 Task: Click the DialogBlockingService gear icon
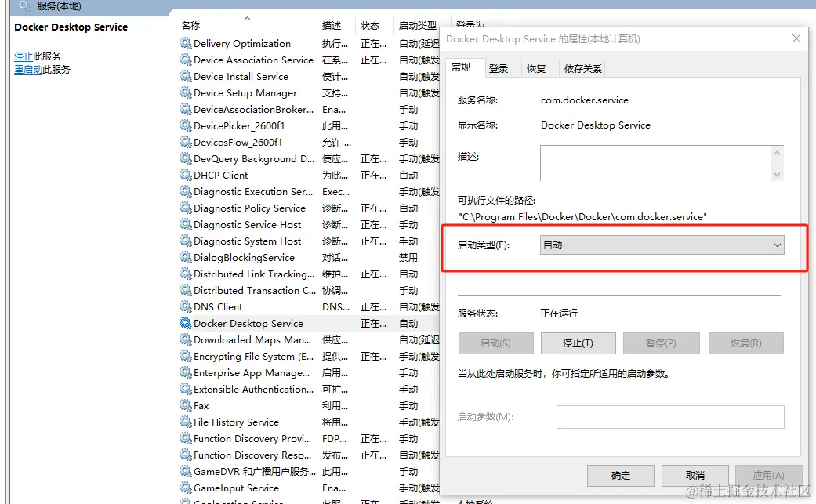[x=185, y=257]
